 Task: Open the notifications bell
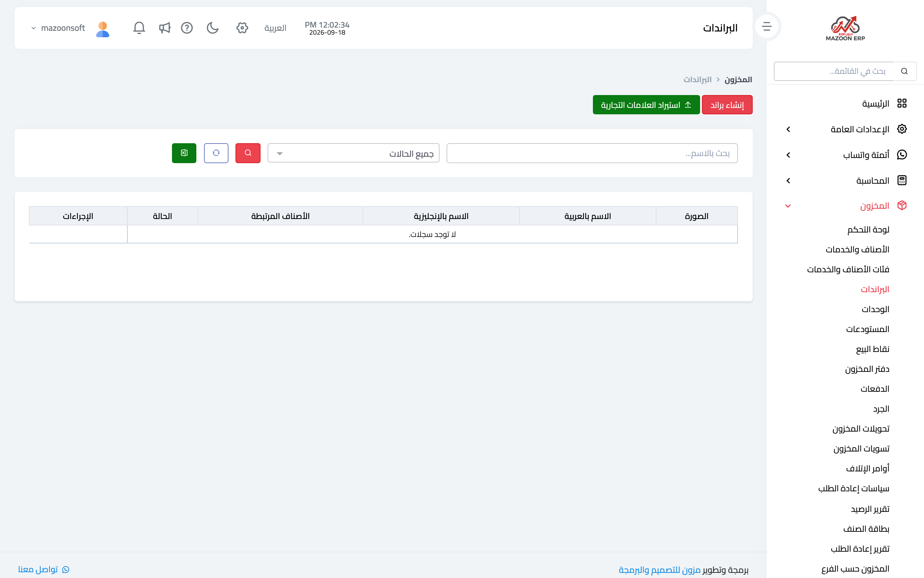(139, 28)
